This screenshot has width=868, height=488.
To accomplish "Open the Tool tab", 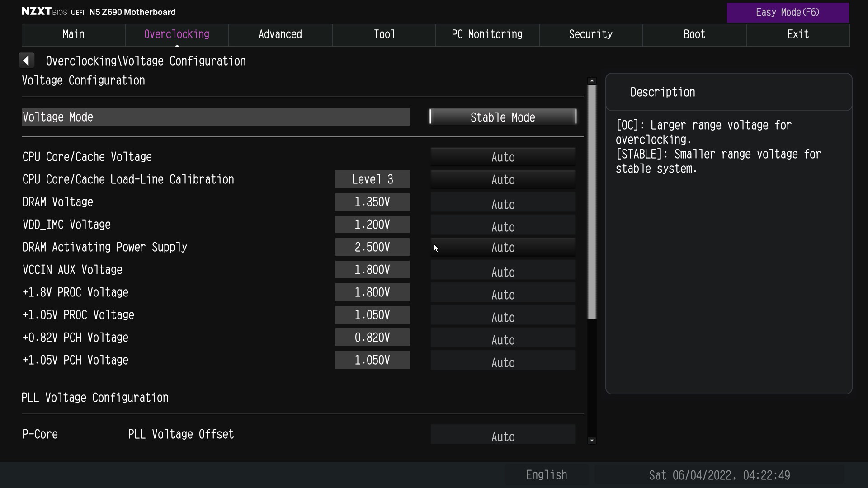I will coord(384,35).
